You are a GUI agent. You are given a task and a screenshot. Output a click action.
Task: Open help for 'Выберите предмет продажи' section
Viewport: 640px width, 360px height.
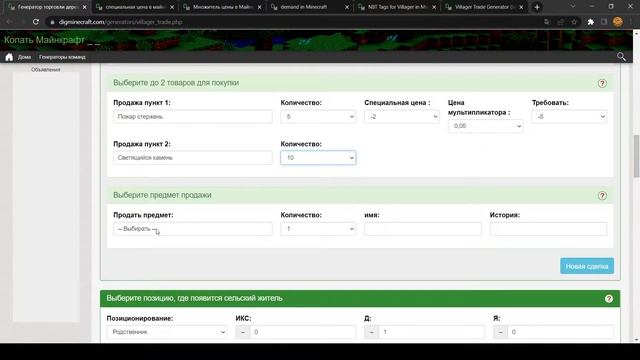[x=602, y=196]
